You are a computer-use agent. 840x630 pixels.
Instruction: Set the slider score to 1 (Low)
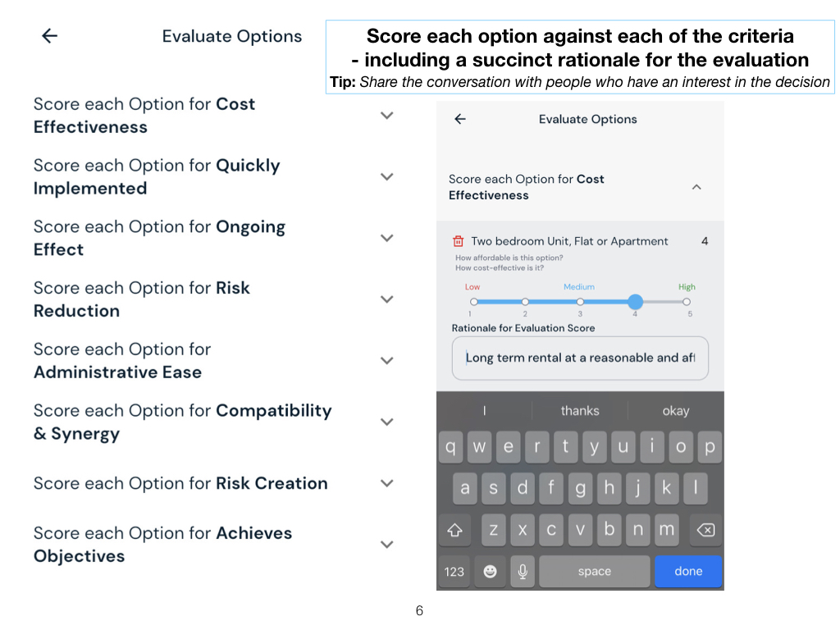tap(473, 302)
